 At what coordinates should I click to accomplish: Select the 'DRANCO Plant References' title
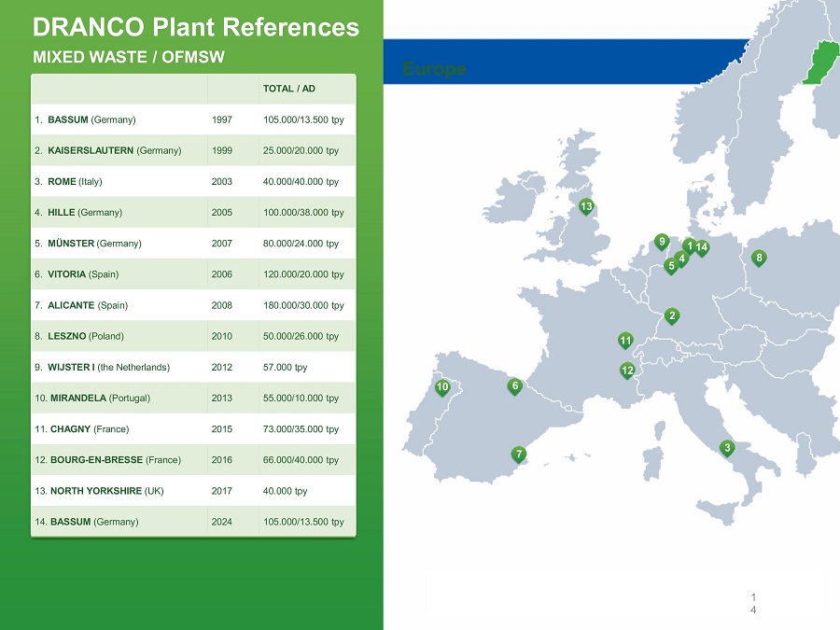click(196, 27)
